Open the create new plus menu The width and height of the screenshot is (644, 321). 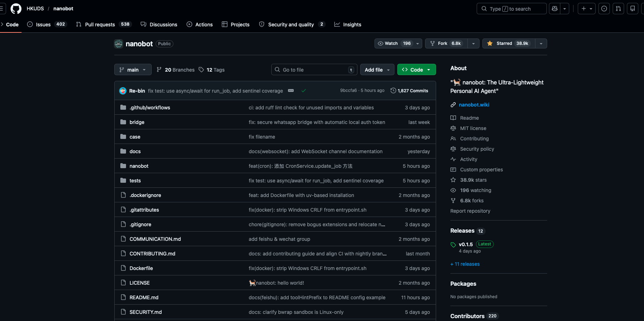pyautogui.click(x=587, y=9)
